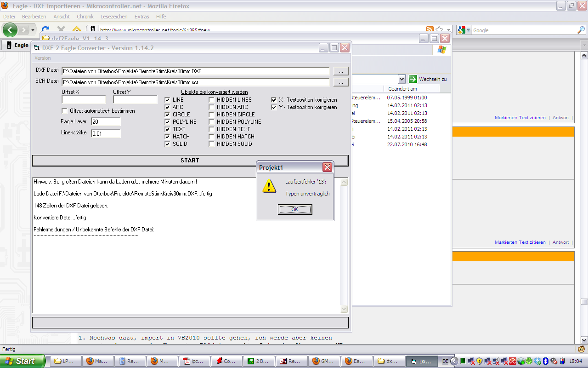Browse for the DXF file with its '...' button
The image size is (588, 368).
(341, 71)
